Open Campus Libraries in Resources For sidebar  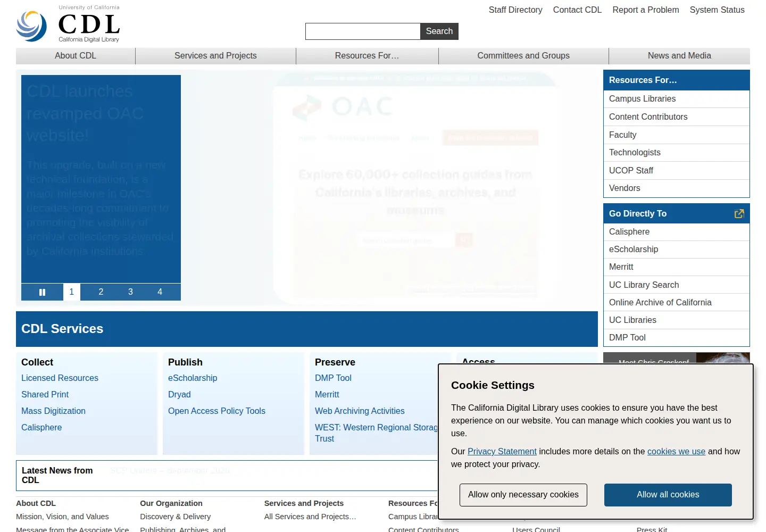click(x=676, y=99)
